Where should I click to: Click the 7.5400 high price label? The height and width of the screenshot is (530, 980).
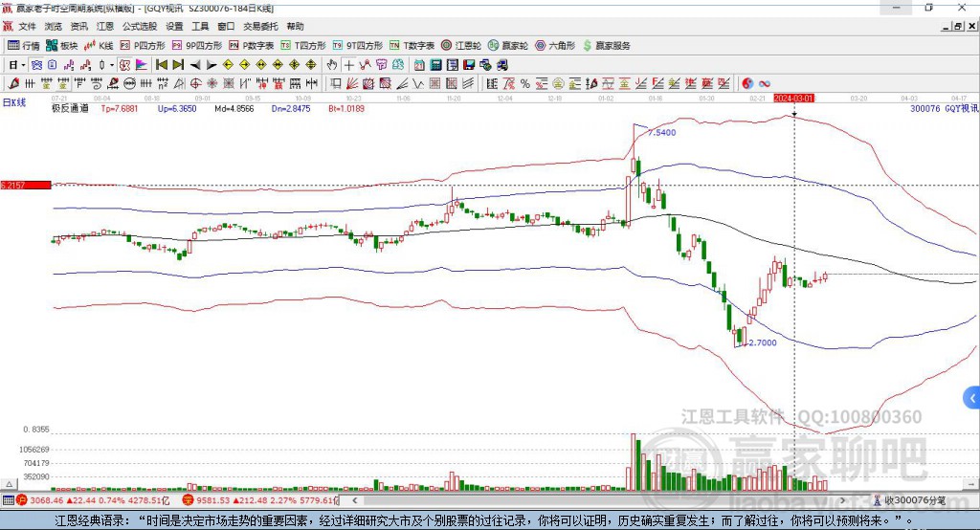click(x=662, y=132)
